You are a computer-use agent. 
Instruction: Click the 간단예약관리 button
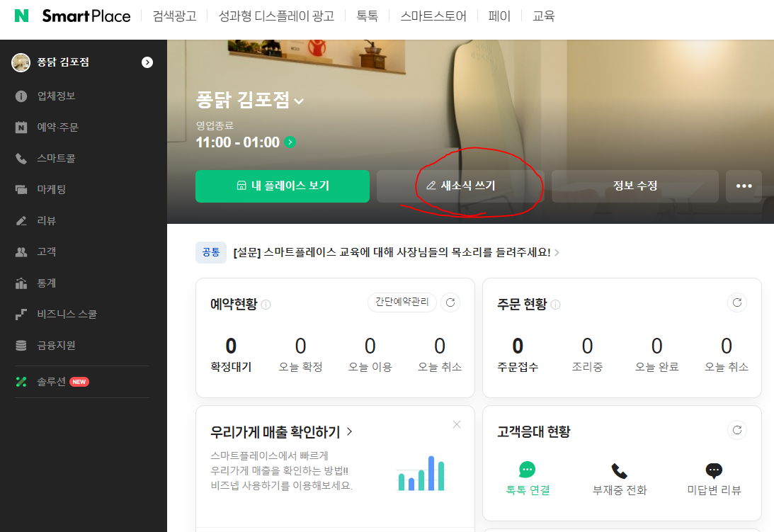(402, 302)
